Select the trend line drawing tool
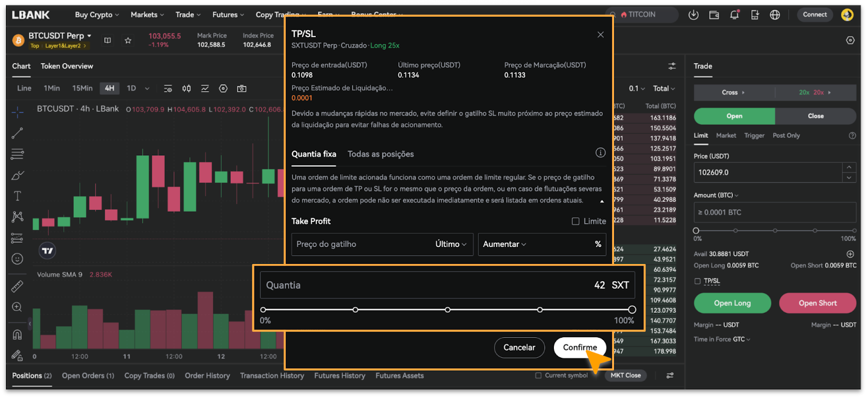Image resolution: width=868 pixels, height=398 pixels. point(17,133)
